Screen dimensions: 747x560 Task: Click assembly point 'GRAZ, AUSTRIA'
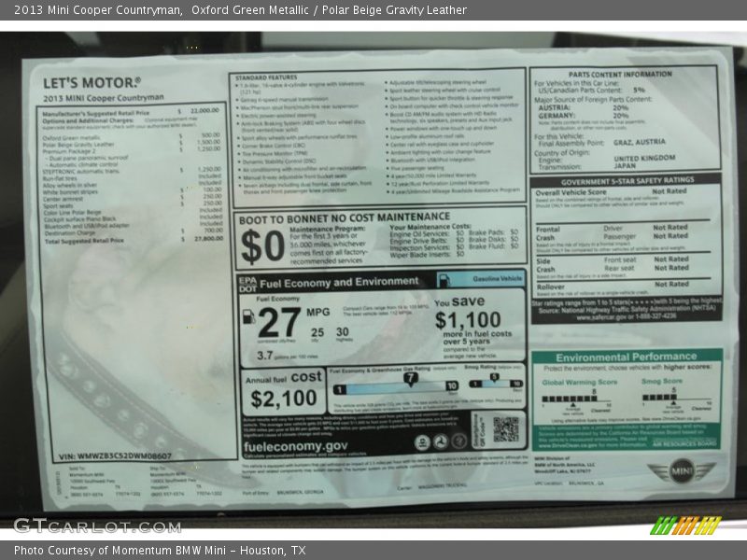[x=640, y=142]
